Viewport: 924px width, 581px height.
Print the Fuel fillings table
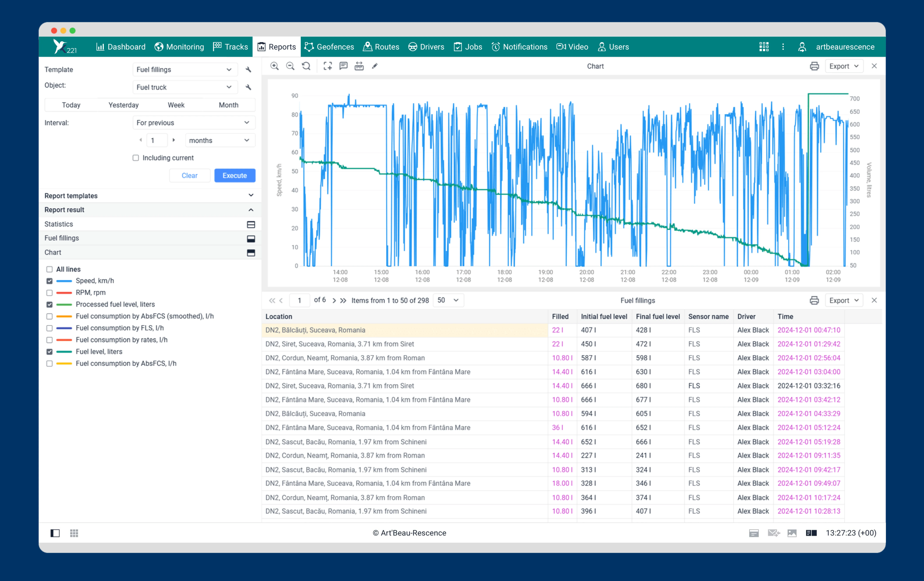(x=814, y=300)
